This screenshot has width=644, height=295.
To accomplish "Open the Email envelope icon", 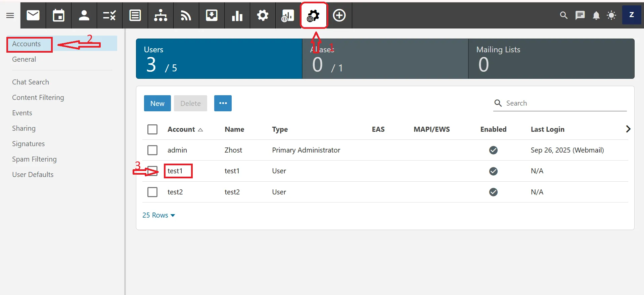I will [33, 15].
